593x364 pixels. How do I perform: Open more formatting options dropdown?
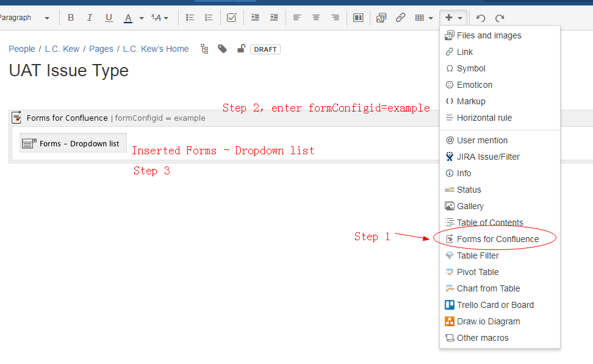coord(160,18)
